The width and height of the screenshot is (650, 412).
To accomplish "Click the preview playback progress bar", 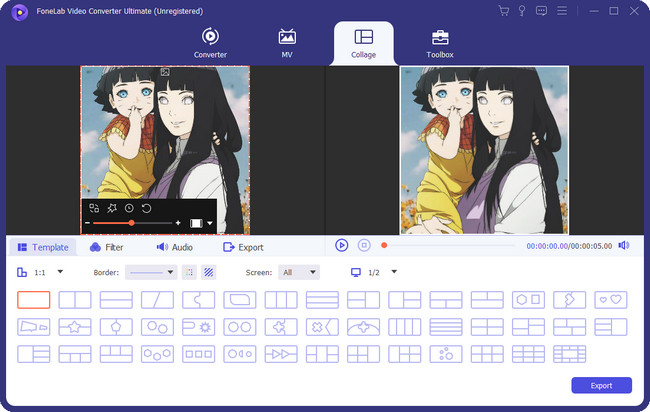I will click(448, 245).
